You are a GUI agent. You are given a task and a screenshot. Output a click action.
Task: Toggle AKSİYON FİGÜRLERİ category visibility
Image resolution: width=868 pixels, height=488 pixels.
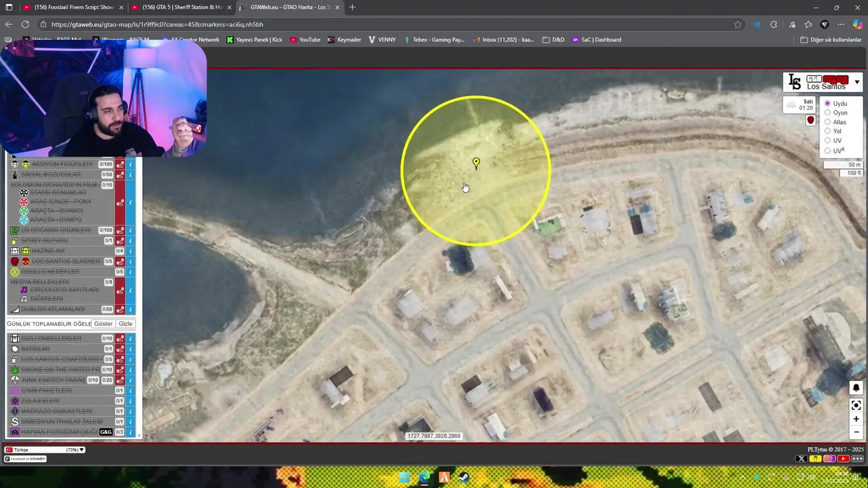coord(61,164)
